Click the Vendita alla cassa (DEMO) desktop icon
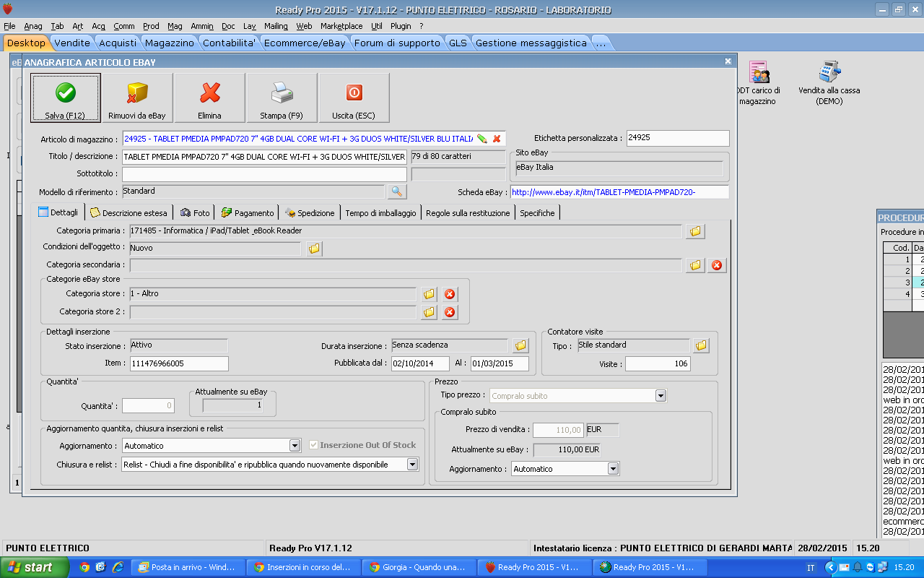 pyautogui.click(x=829, y=83)
